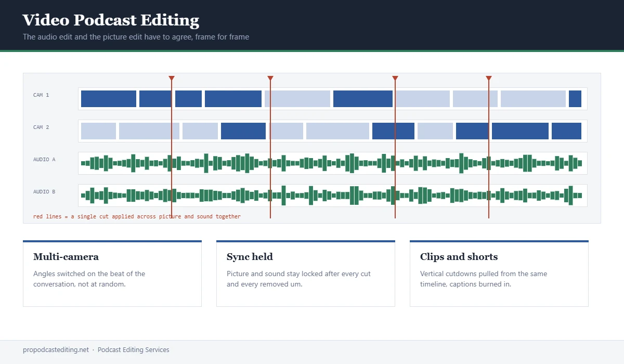Select the first light clip in CAM 1 track

point(297,99)
